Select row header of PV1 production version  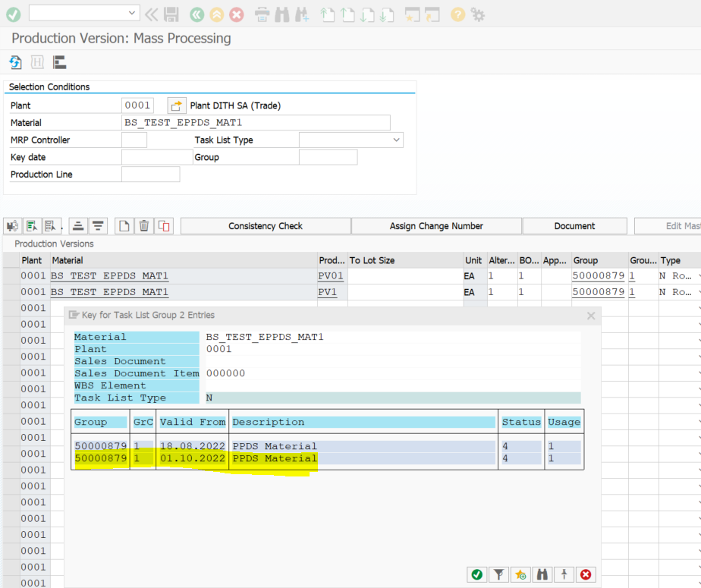[x=11, y=292]
